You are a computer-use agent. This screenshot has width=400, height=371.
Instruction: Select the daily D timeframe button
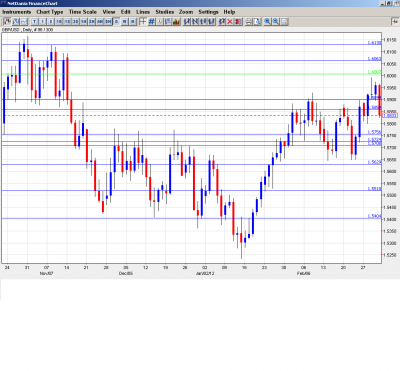[116, 22]
